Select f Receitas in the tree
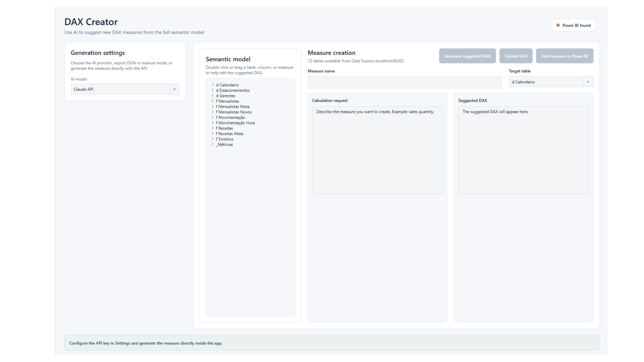 tap(224, 128)
